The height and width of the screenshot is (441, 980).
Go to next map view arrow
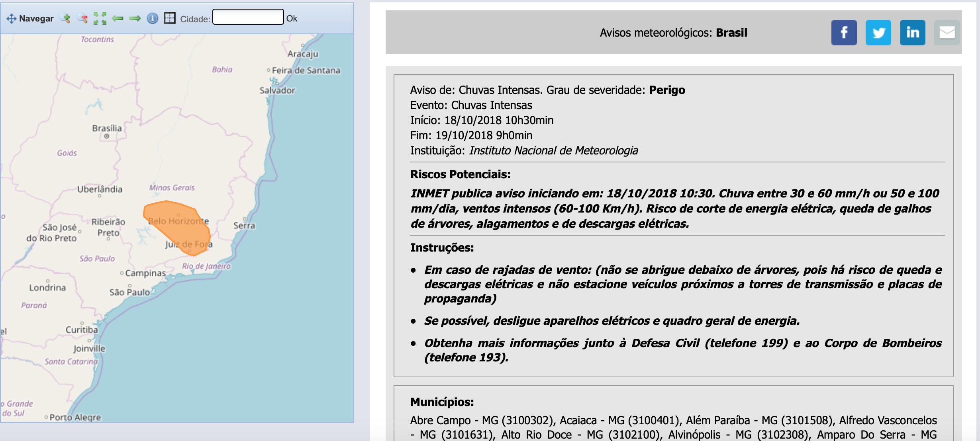click(135, 18)
